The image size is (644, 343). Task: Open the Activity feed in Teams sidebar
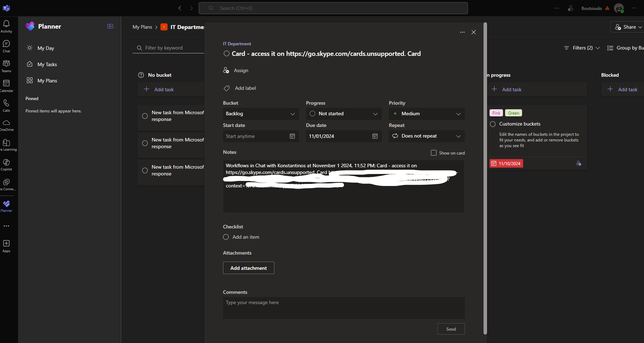pos(6,27)
